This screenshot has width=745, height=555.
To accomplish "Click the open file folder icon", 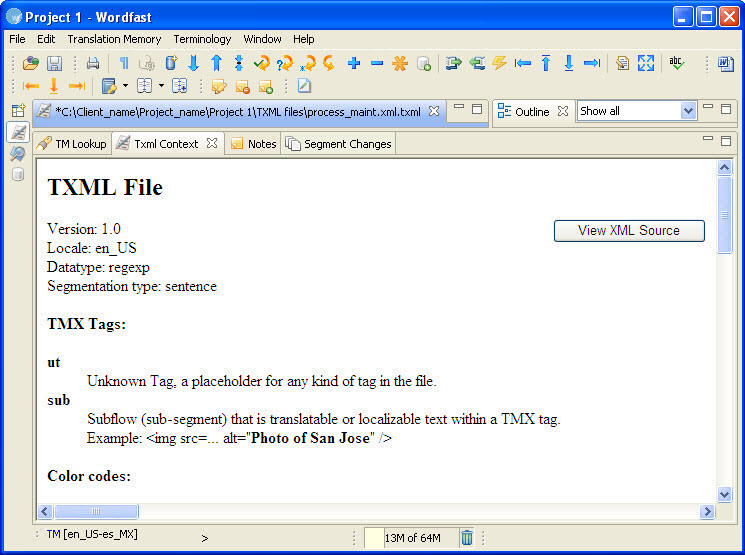I will tap(31, 63).
